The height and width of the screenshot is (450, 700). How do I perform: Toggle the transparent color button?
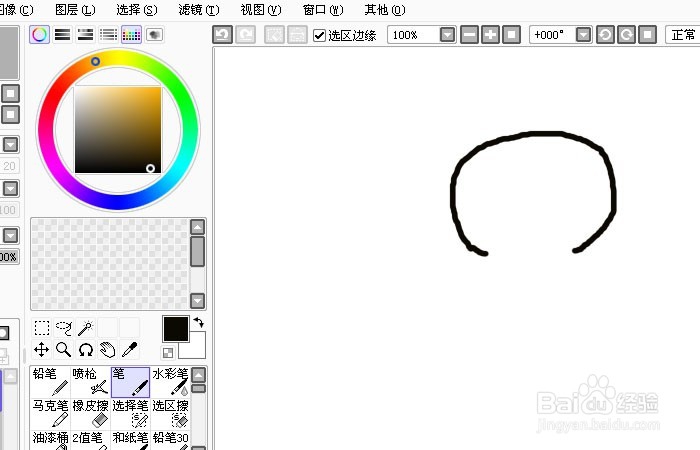click(168, 353)
